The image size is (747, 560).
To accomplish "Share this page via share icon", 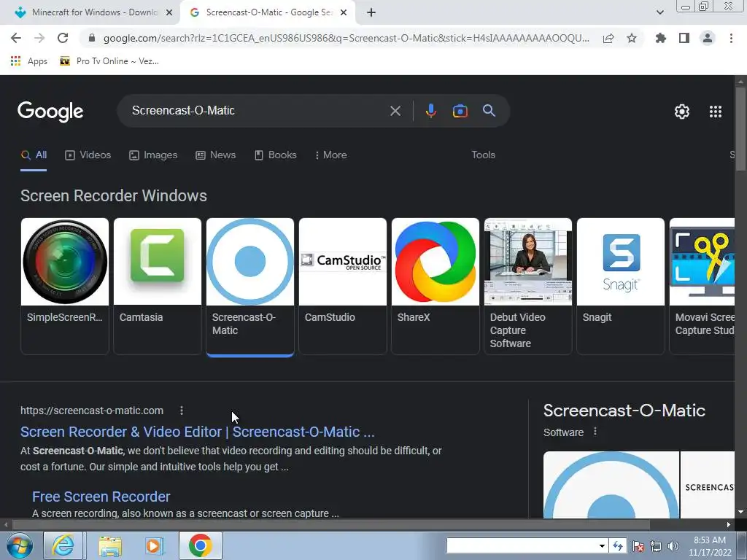I will 608,38.
